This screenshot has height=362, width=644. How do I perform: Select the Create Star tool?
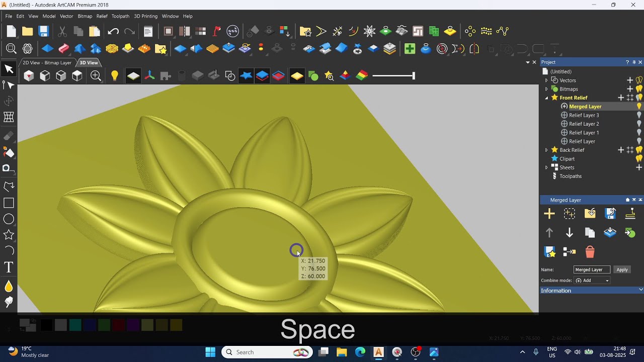pyautogui.click(x=9, y=235)
